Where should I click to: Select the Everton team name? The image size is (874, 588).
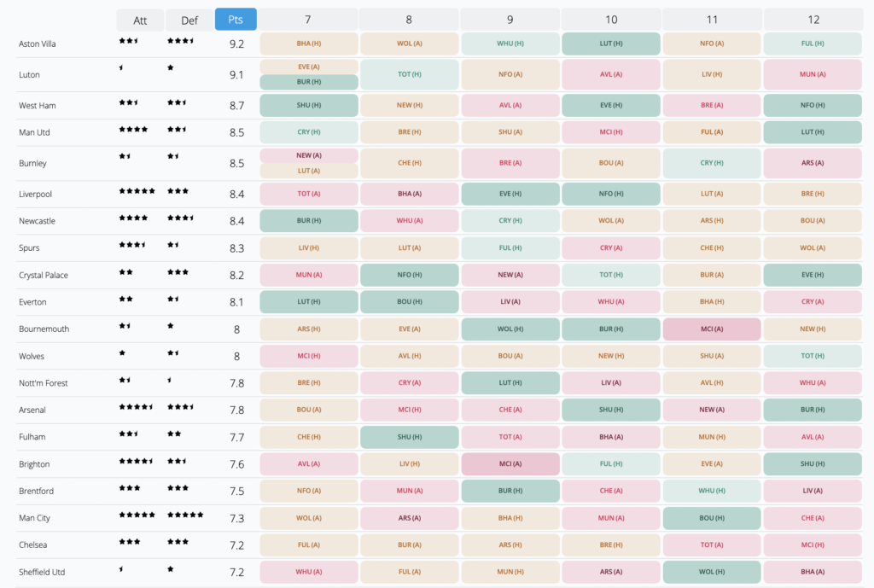(32, 301)
